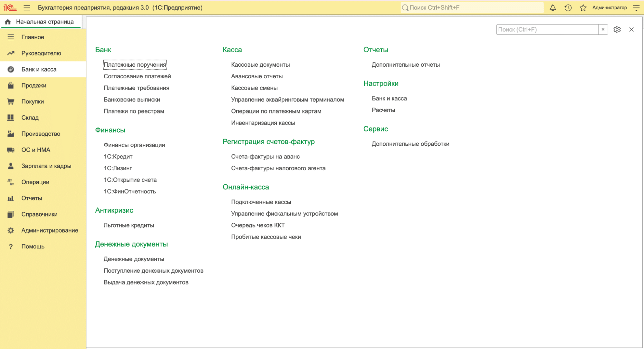This screenshot has width=644, height=349.
Task: Open the history clock icon
Action: pyautogui.click(x=568, y=8)
